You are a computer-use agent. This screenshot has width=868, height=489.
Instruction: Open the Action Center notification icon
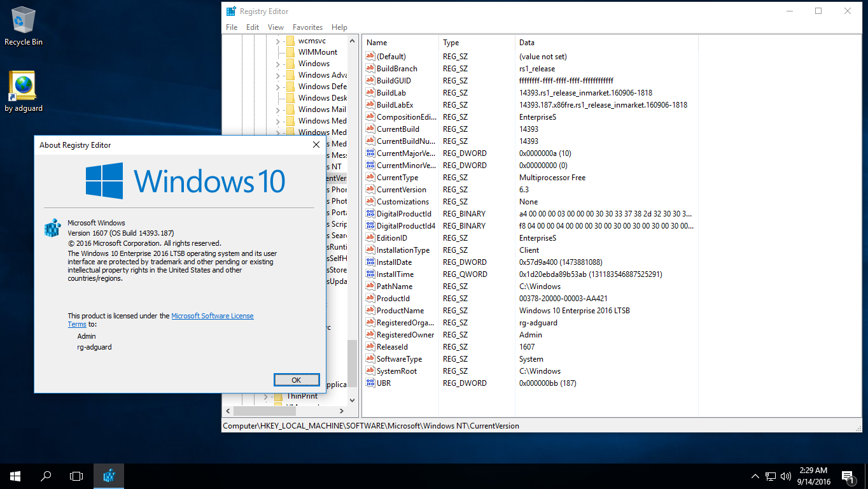(x=848, y=476)
